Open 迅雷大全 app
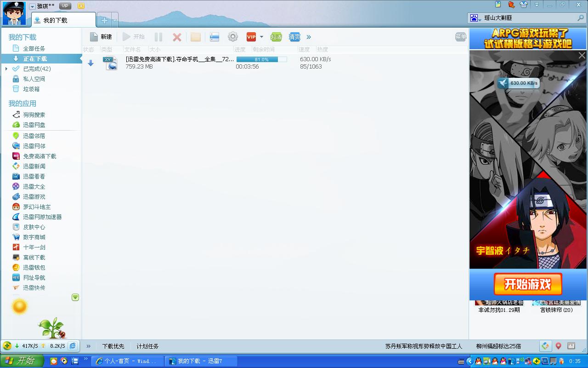Viewport: 588px width, 368px height. (34, 186)
